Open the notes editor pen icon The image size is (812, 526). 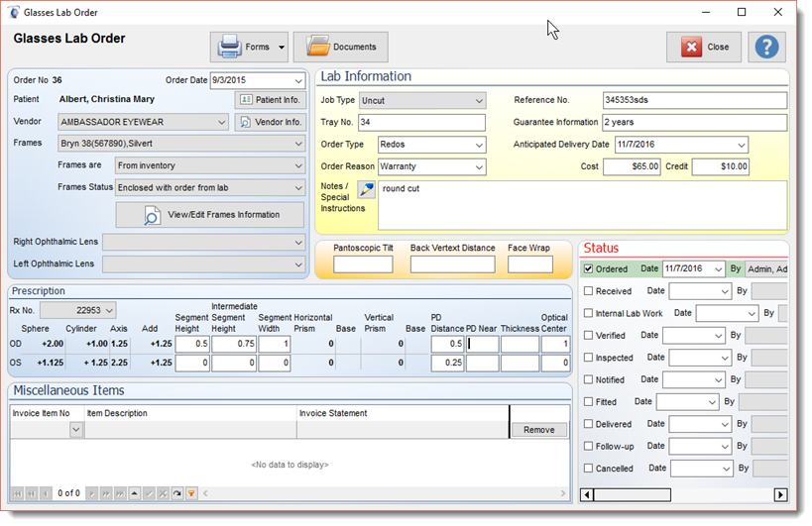367,189
